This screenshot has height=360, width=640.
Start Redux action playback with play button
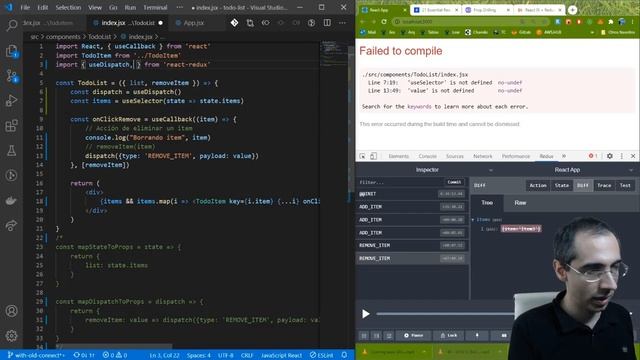pyautogui.click(x=366, y=314)
